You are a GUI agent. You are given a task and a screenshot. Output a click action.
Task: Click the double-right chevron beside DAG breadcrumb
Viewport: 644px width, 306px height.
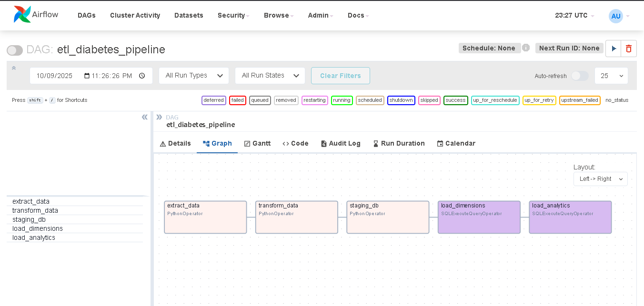[159, 117]
